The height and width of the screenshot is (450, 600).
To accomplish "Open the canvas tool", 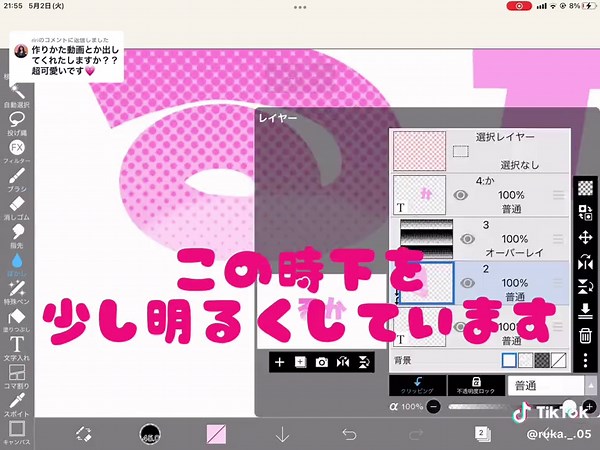I will pos(17,432).
